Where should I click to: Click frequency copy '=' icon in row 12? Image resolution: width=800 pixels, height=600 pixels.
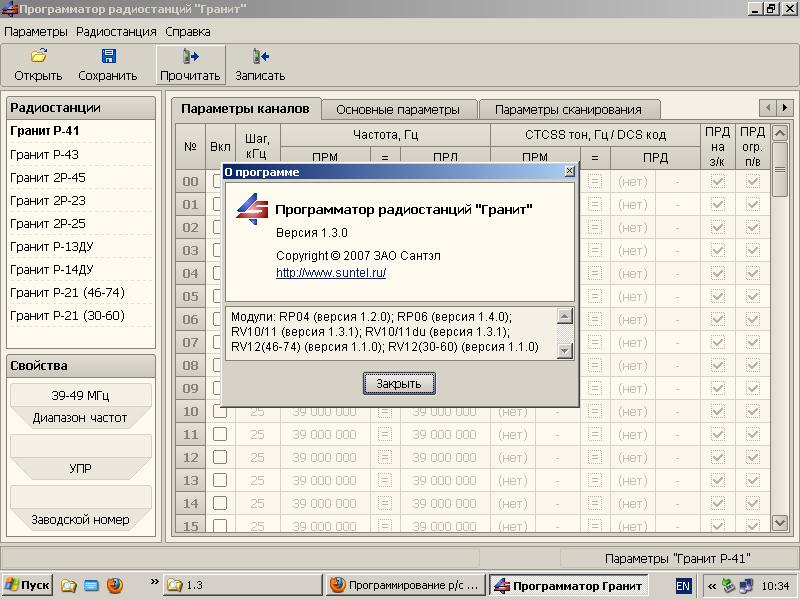(x=385, y=457)
